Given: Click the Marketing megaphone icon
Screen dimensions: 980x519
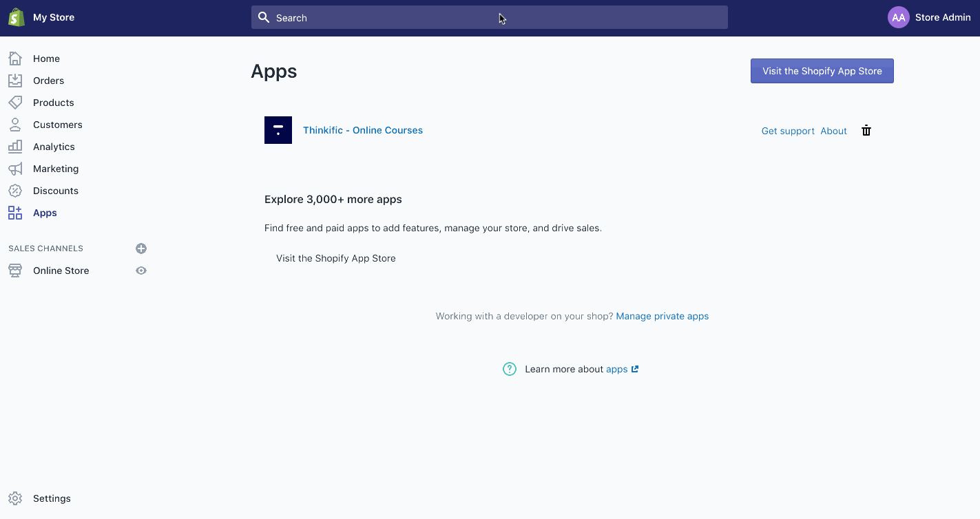Looking at the screenshot, I should [15, 169].
